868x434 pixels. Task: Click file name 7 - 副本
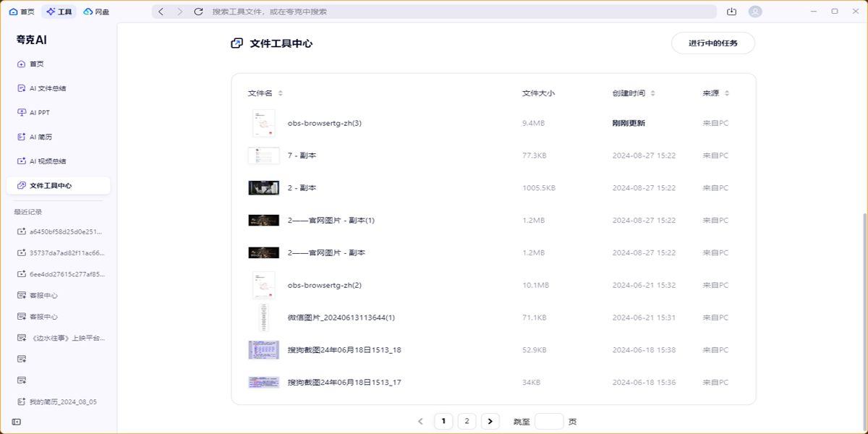[302, 156]
